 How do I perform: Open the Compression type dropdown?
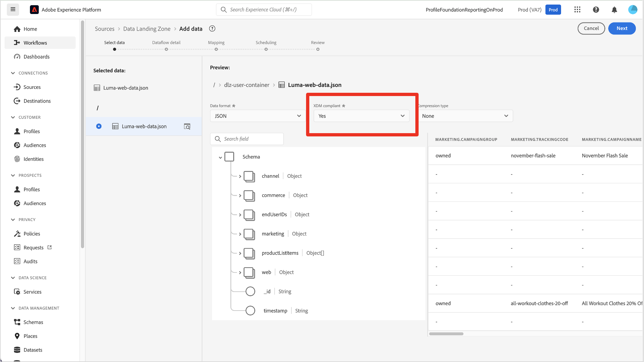[x=465, y=116]
